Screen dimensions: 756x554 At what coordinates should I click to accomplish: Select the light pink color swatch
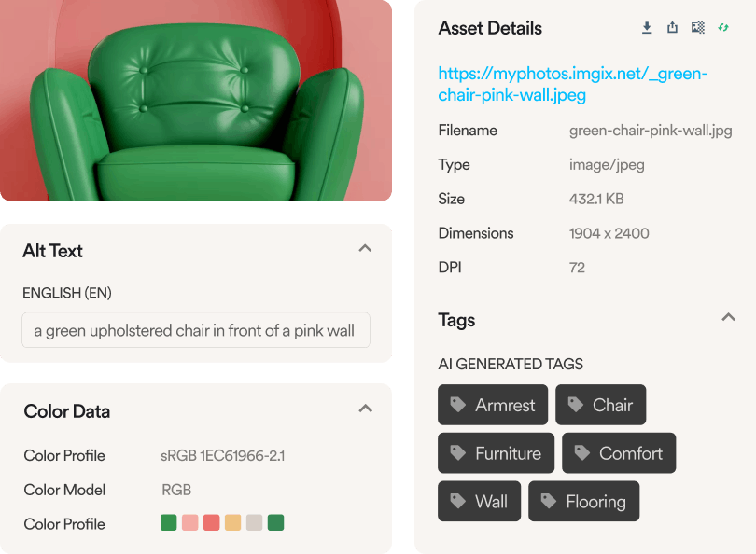190,523
